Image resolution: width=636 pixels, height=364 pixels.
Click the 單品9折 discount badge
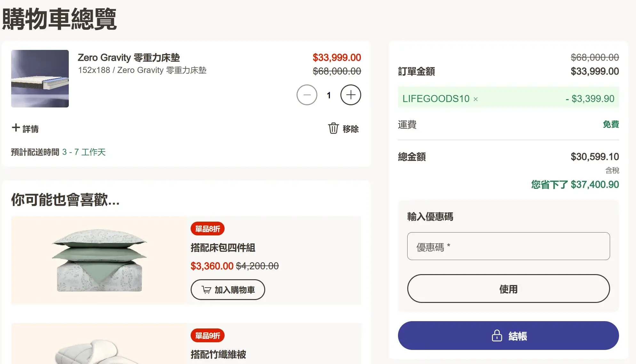pos(208,336)
